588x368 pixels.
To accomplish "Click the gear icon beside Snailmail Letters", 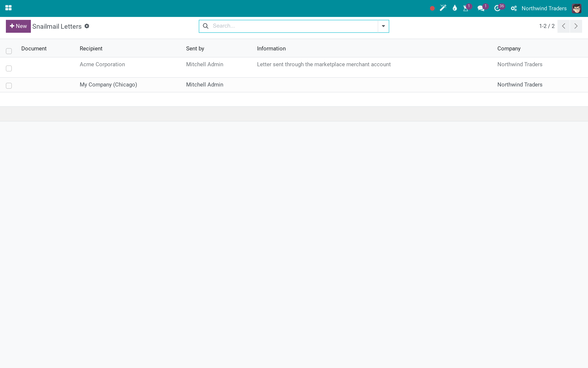I will coord(87,26).
